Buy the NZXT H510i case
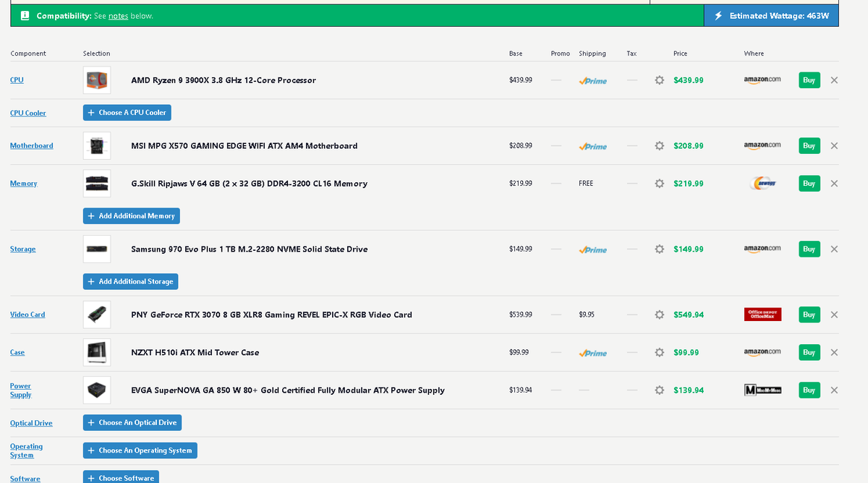Screen dimensions: 868x483 809,352
